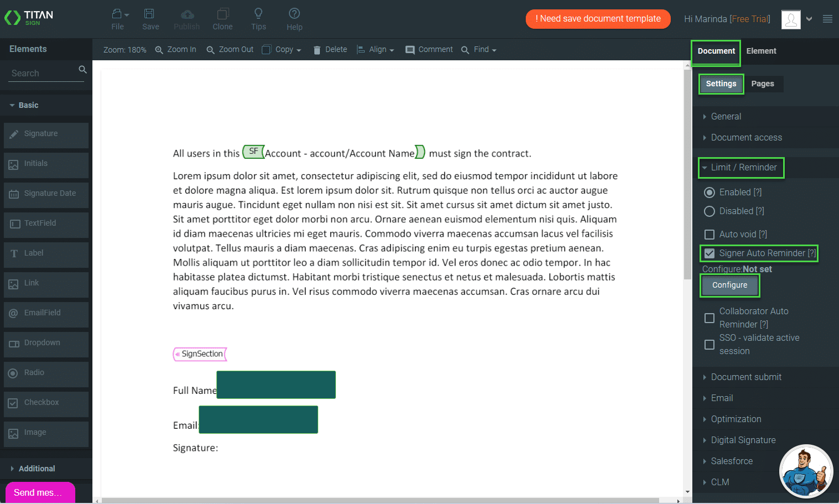Open the Tips lightbulb icon
Screen dimensions: 839x504
[258, 14]
